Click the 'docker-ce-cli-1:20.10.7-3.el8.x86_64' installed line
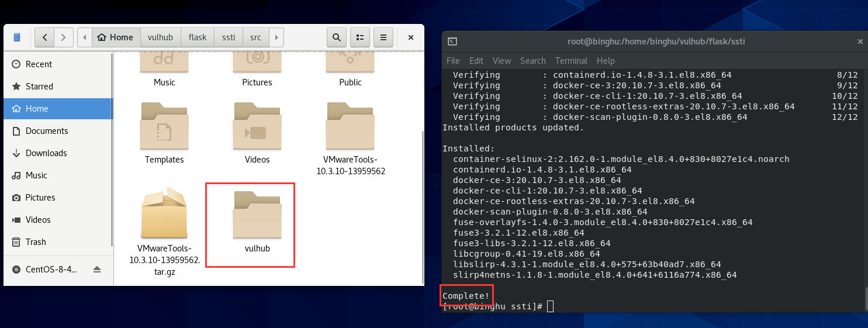The height and width of the screenshot is (328, 868). point(548,191)
